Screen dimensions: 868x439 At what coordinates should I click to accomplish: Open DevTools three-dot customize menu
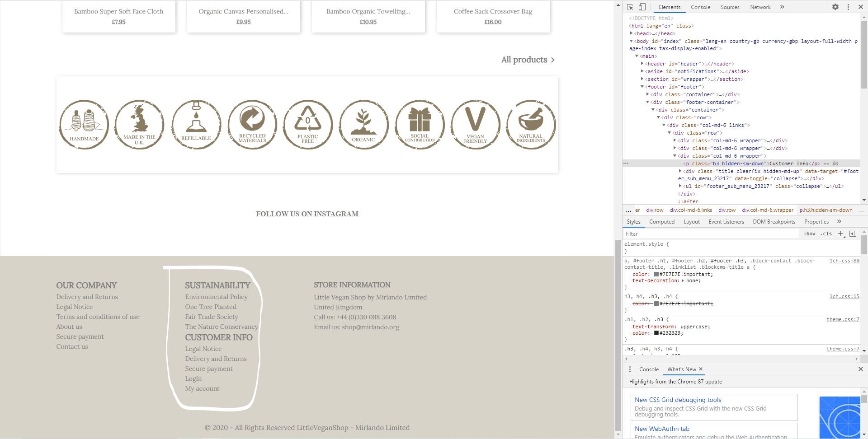pyautogui.click(x=848, y=7)
